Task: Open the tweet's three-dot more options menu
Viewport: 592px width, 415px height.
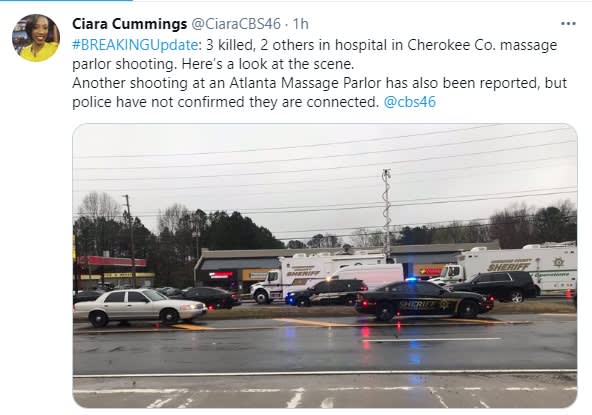Action: click(568, 24)
